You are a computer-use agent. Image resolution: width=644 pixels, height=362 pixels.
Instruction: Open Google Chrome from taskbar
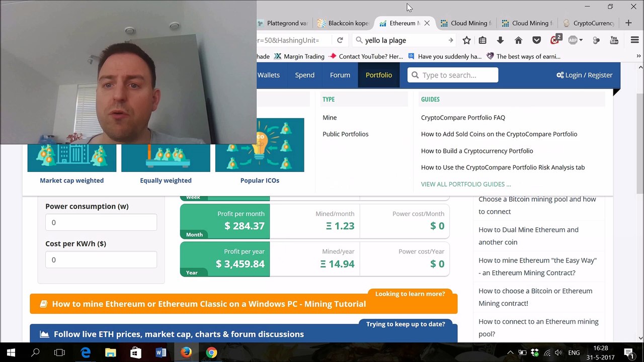(211, 352)
